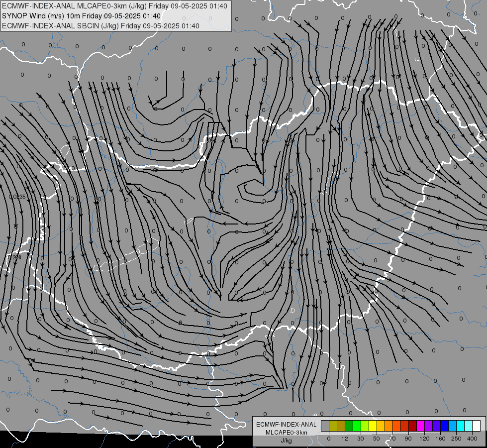
Task: Click the pure blue legend swatch
Action: pos(445,426)
